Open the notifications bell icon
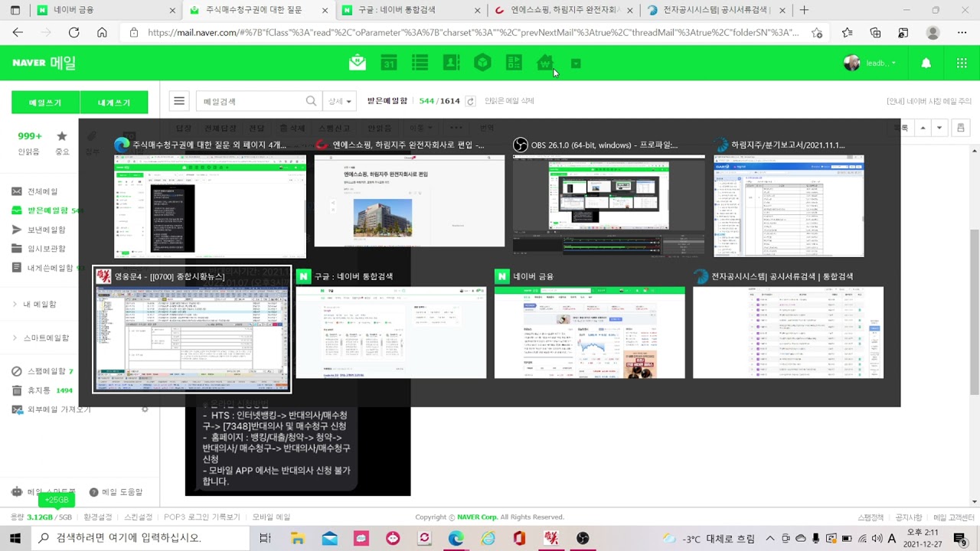 coord(926,64)
